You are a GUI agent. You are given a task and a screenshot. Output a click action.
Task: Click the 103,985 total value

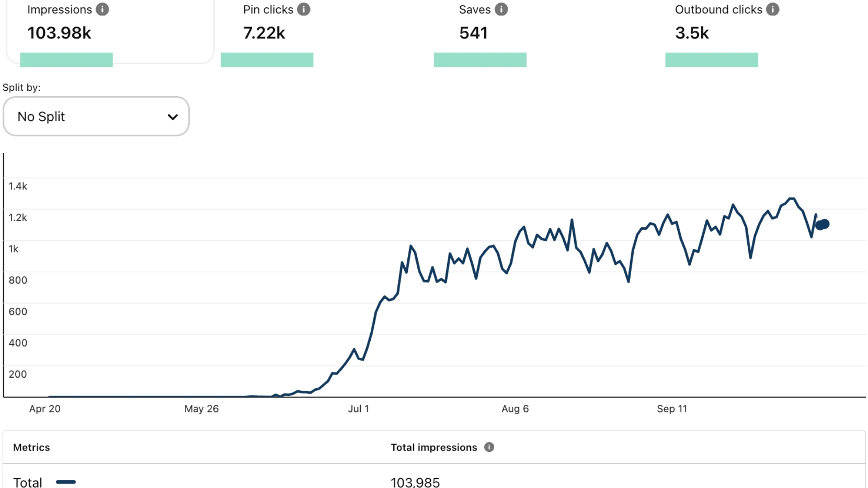pos(415,482)
